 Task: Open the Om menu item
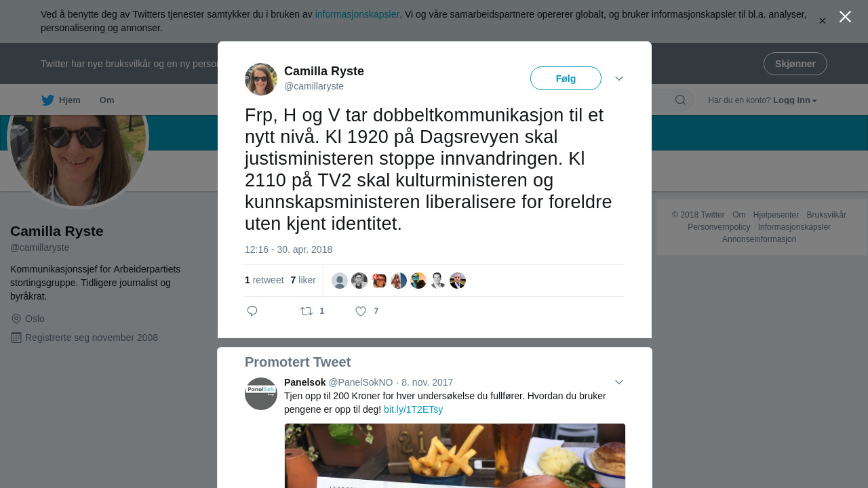click(x=106, y=100)
